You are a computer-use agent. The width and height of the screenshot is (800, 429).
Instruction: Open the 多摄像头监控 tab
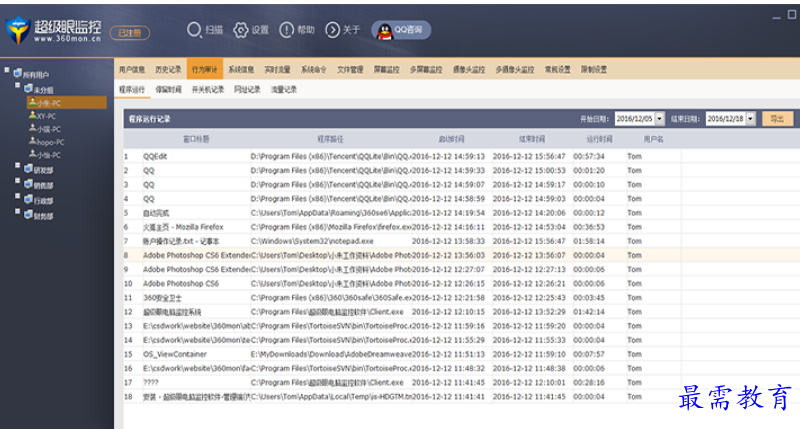coord(515,70)
